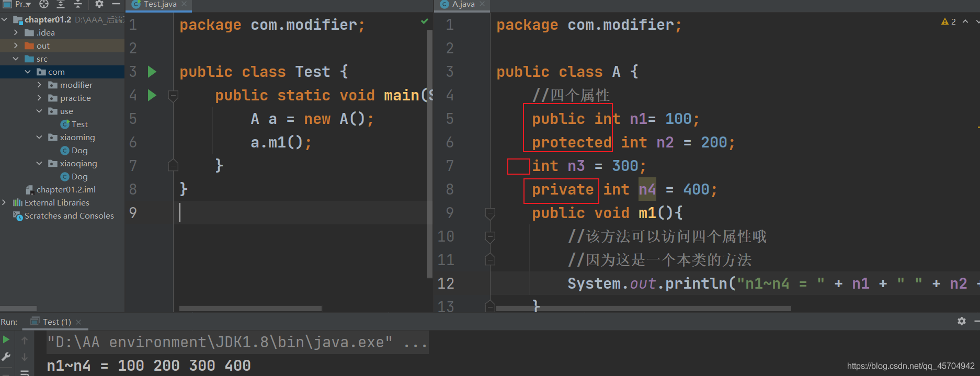This screenshot has height=376, width=980.
Task: Click the Select Opened File crosshair icon
Action: click(x=44, y=4)
